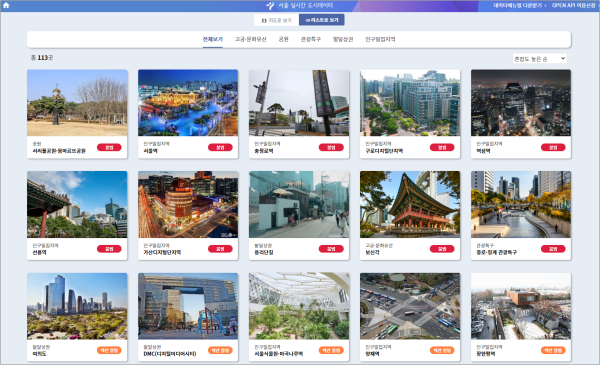Switch to map view (지도로 보기)
This screenshot has width=600, height=365.
[276, 20]
